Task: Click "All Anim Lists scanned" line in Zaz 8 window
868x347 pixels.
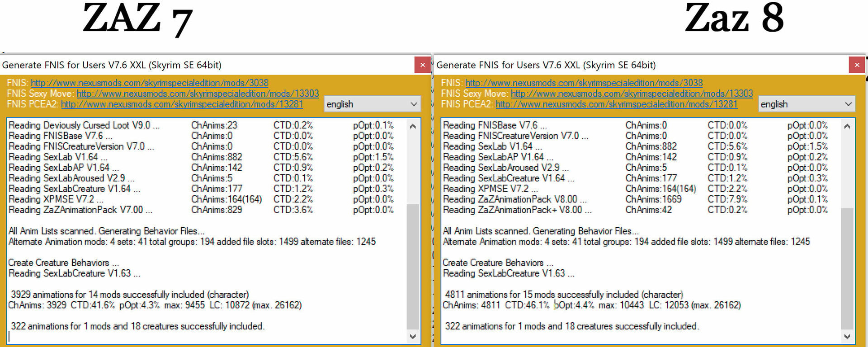Action: [x=541, y=231]
